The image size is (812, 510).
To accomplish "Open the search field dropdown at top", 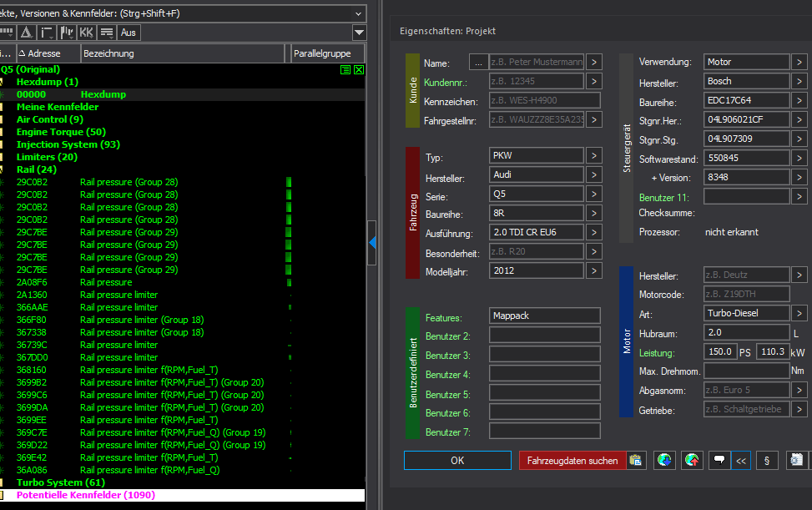I will click(x=359, y=13).
